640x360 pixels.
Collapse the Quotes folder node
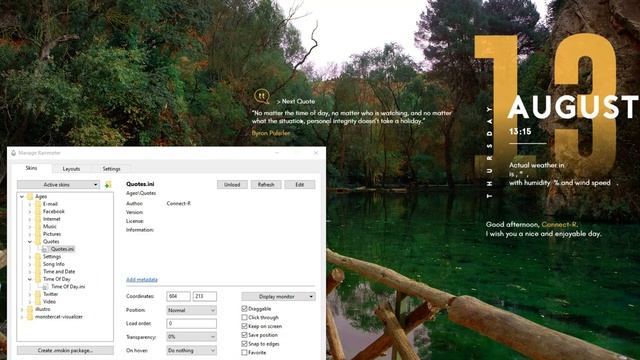point(30,242)
